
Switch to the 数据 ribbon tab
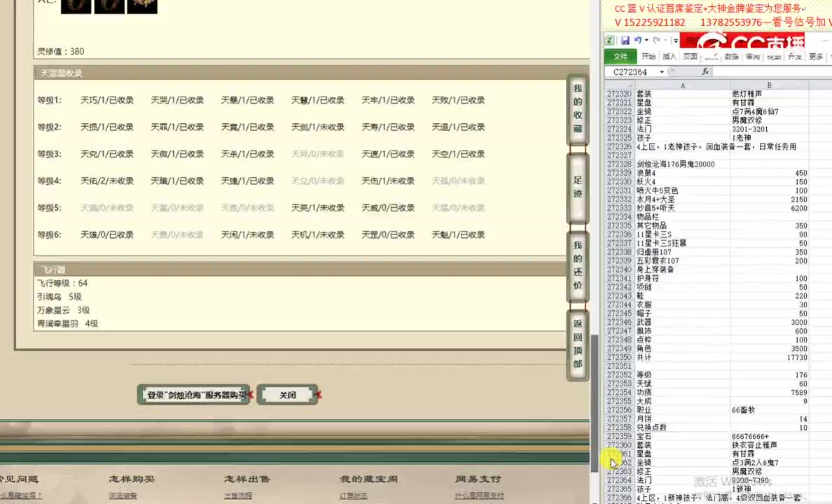[732, 56]
